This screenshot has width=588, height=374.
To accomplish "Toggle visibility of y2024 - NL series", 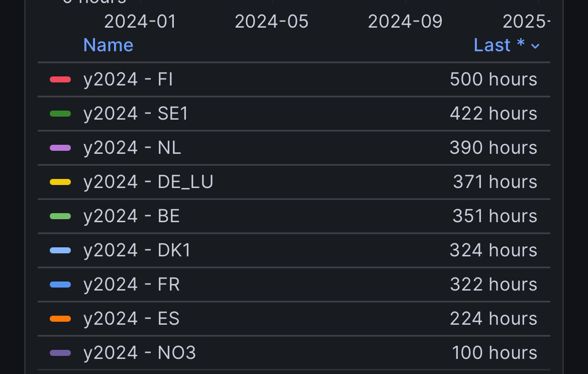I will (132, 148).
